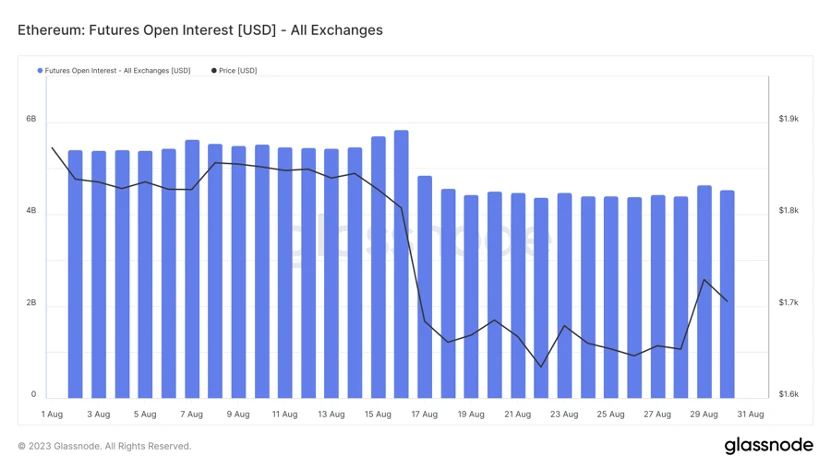The height and width of the screenshot is (468, 832).
Task: Click the black Price [USD] legend dot
Action: (x=214, y=71)
